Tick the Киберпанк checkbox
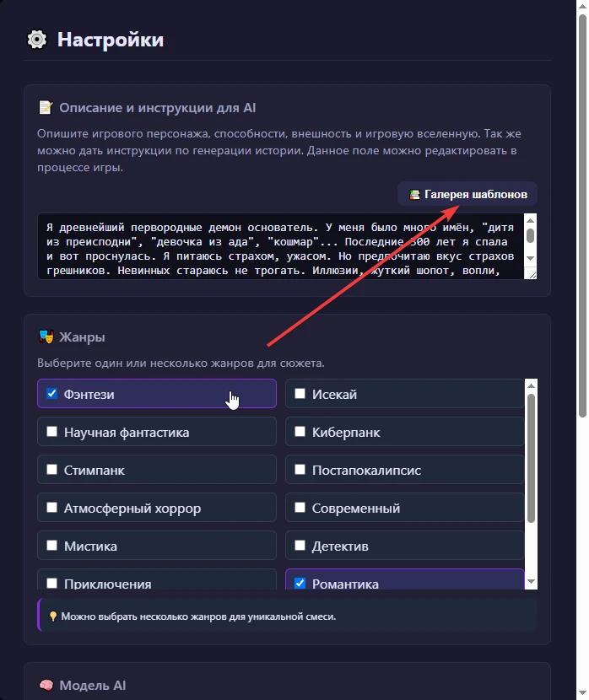Viewport: 589px width, 700px height. tap(300, 431)
